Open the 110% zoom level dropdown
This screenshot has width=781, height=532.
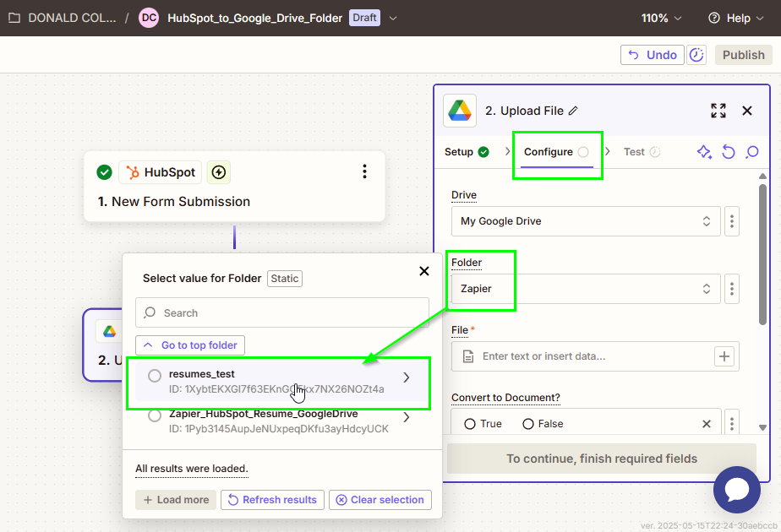click(661, 18)
